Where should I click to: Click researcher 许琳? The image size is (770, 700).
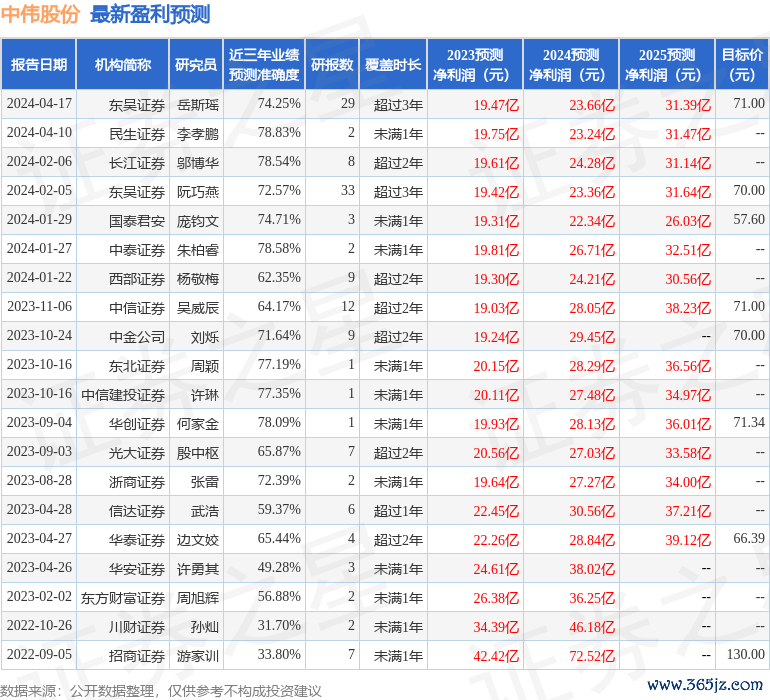point(205,394)
